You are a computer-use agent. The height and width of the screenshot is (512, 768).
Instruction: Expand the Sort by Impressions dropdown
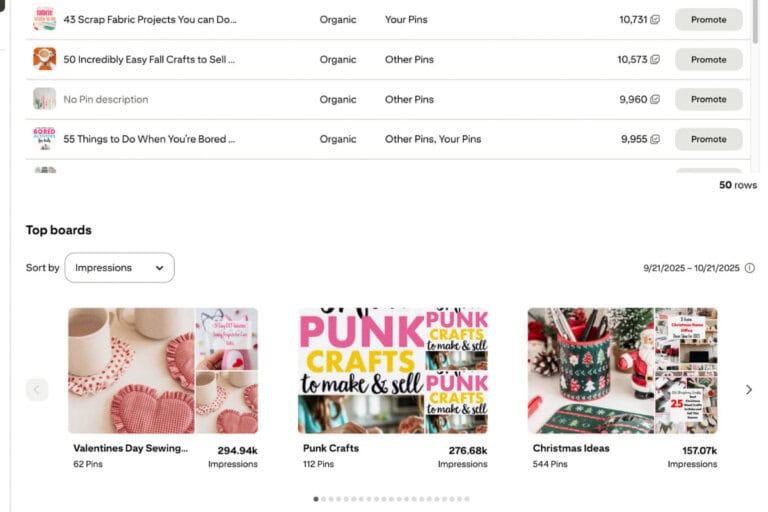click(119, 268)
